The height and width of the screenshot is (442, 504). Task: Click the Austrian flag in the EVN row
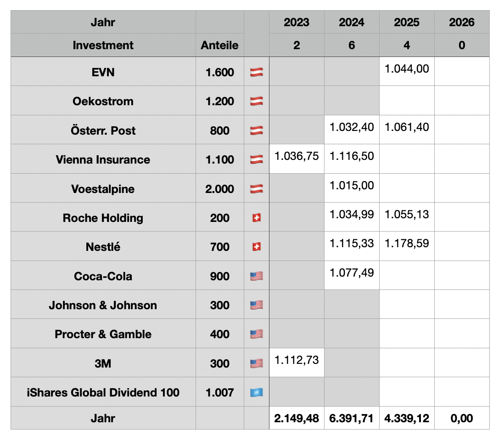[256, 72]
